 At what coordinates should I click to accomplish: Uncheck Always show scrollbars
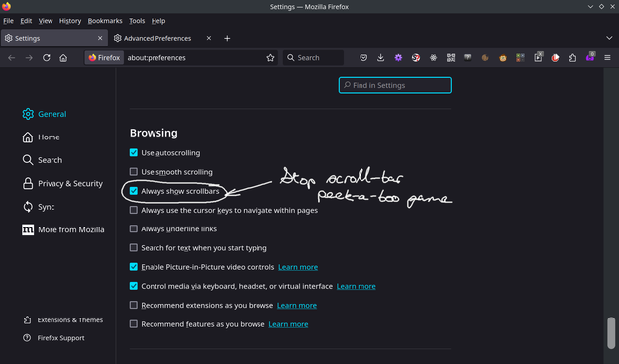[134, 191]
